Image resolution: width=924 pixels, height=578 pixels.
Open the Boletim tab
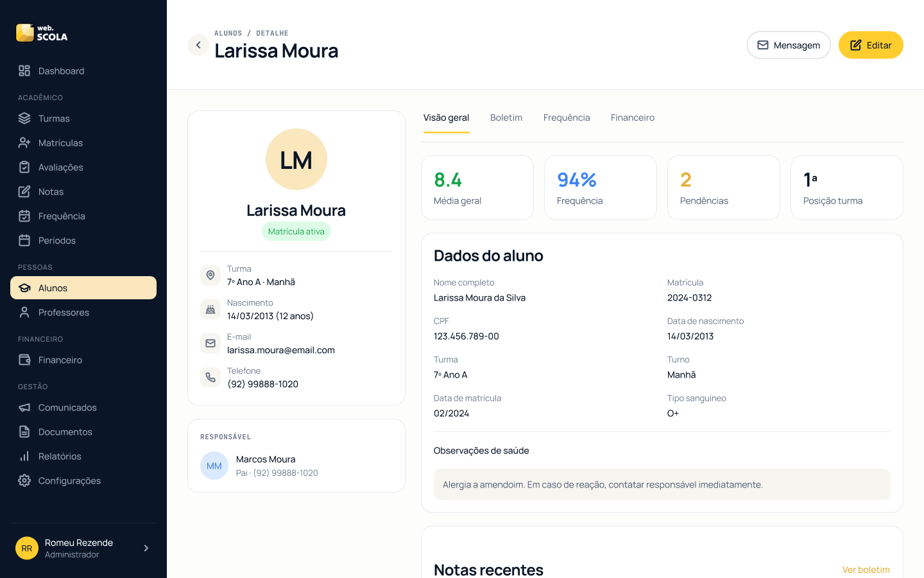tap(506, 118)
